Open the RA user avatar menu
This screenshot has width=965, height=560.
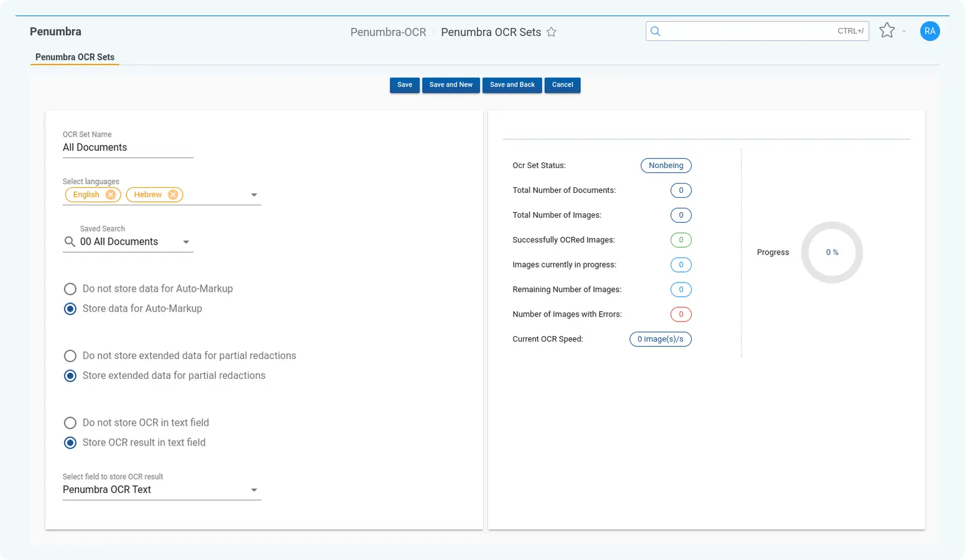click(x=930, y=31)
